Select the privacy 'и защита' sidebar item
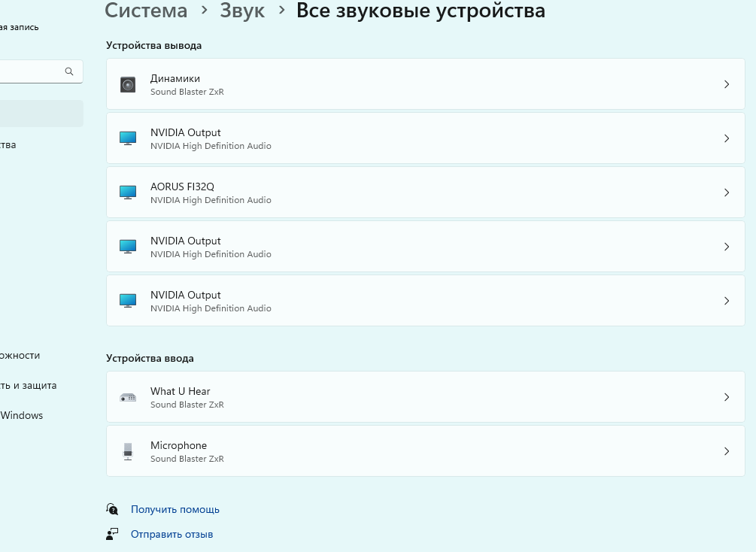 [29, 385]
